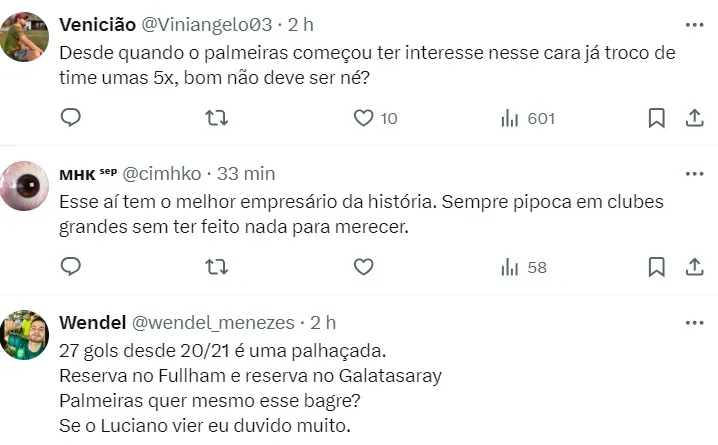Reply to Venicião's tweet

(70, 118)
